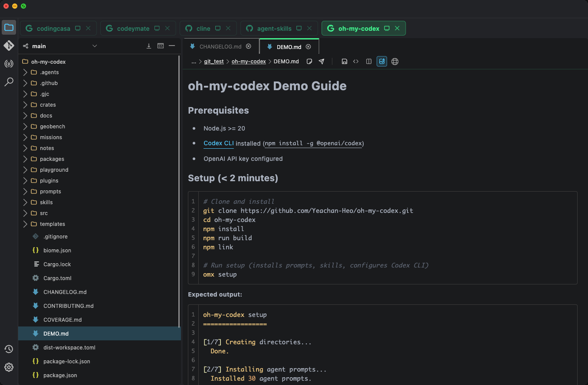This screenshot has width=588, height=385.
Task: Close the DEMO.md editor tab
Action: (309, 46)
